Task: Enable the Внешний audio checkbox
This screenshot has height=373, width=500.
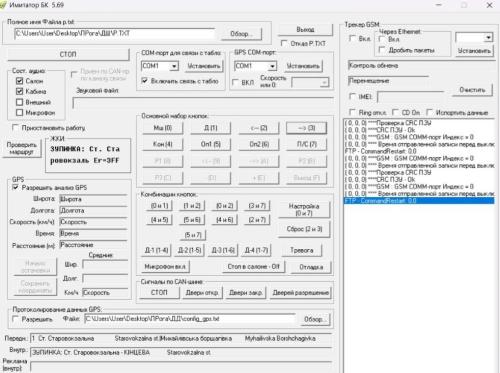Action: coord(19,102)
